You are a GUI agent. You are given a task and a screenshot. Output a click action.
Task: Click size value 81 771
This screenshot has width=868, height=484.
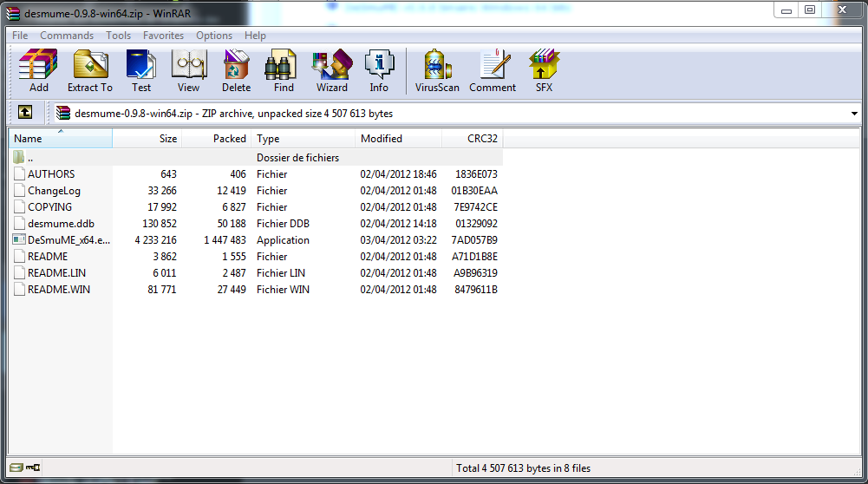(x=162, y=290)
